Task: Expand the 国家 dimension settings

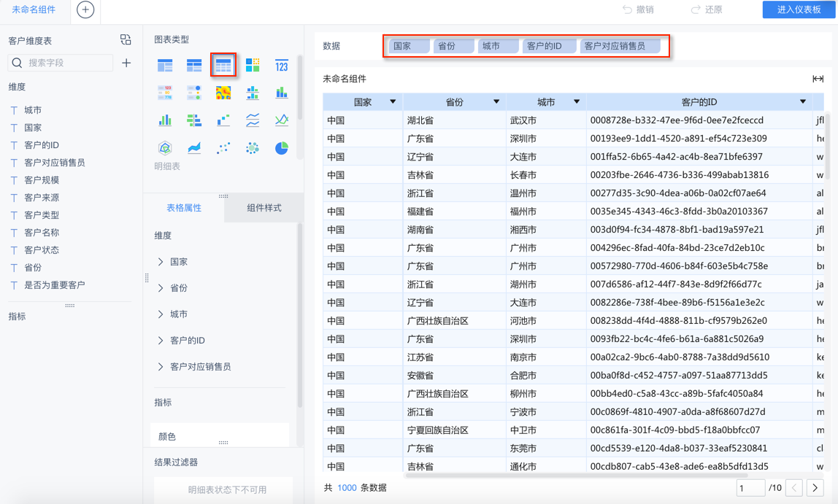Action: coord(161,262)
